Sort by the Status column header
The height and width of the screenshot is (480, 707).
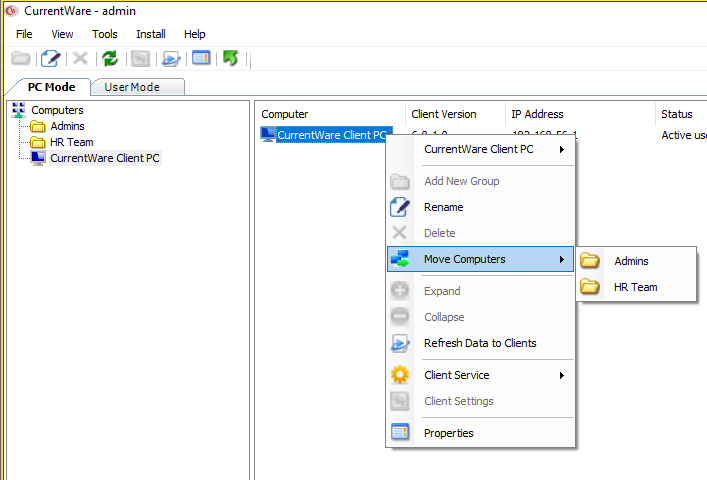point(681,114)
